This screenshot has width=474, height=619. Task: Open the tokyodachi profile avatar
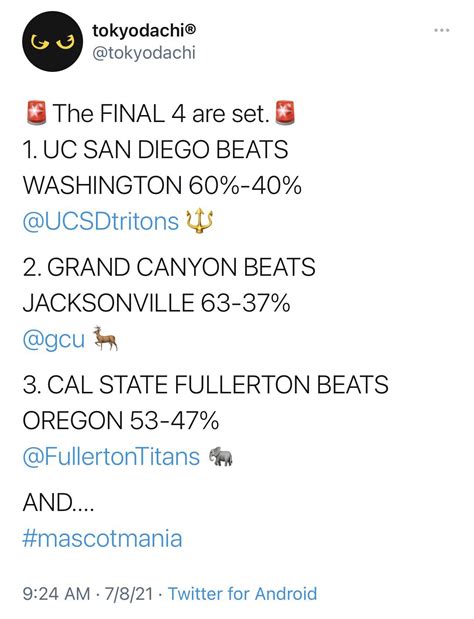click(52, 41)
